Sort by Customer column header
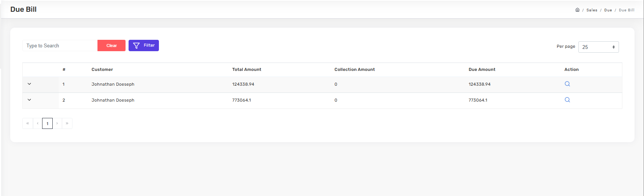Image resolution: width=644 pixels, height=196 pixels. (x=102, y=69)
